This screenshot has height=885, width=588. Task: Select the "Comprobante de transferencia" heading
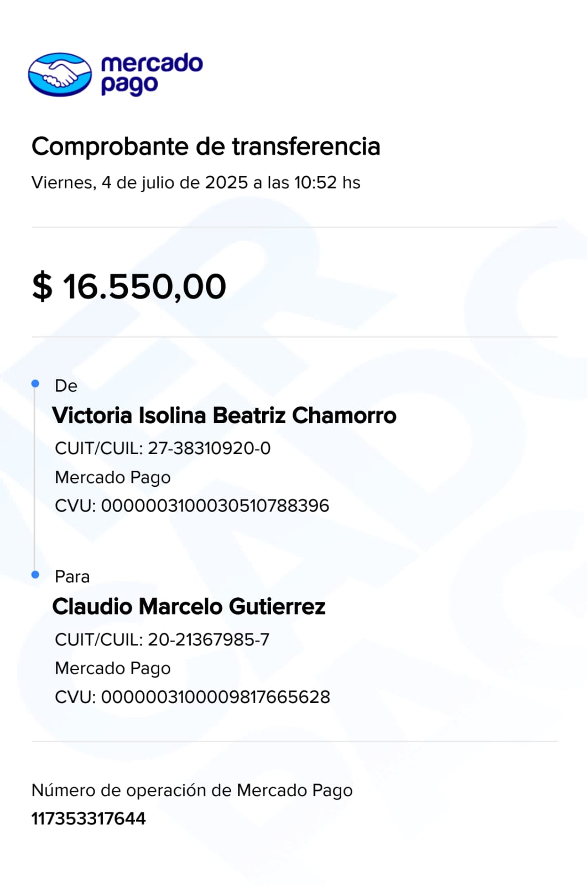(206, 147)
